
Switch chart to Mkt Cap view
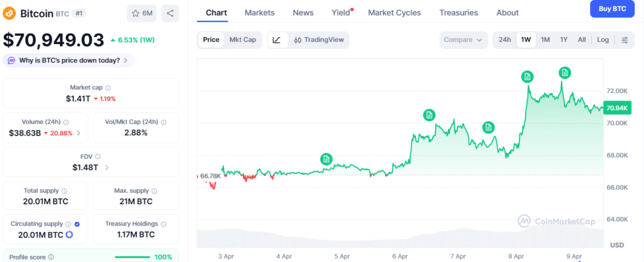click(x=242, y=40)
